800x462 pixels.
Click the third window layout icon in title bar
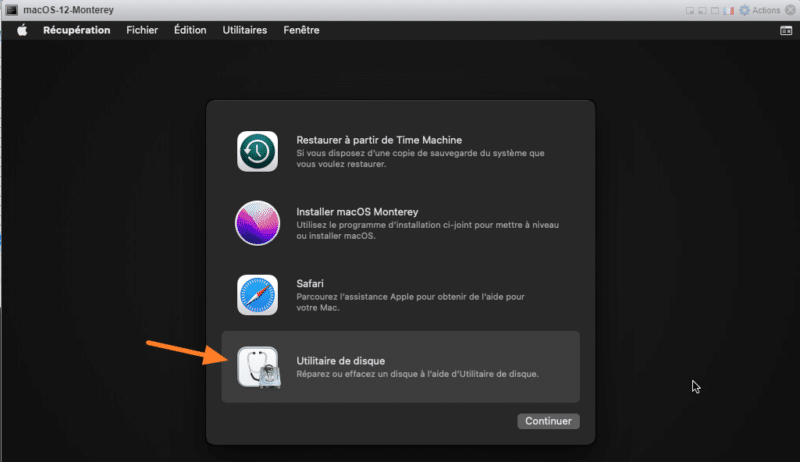715,10
